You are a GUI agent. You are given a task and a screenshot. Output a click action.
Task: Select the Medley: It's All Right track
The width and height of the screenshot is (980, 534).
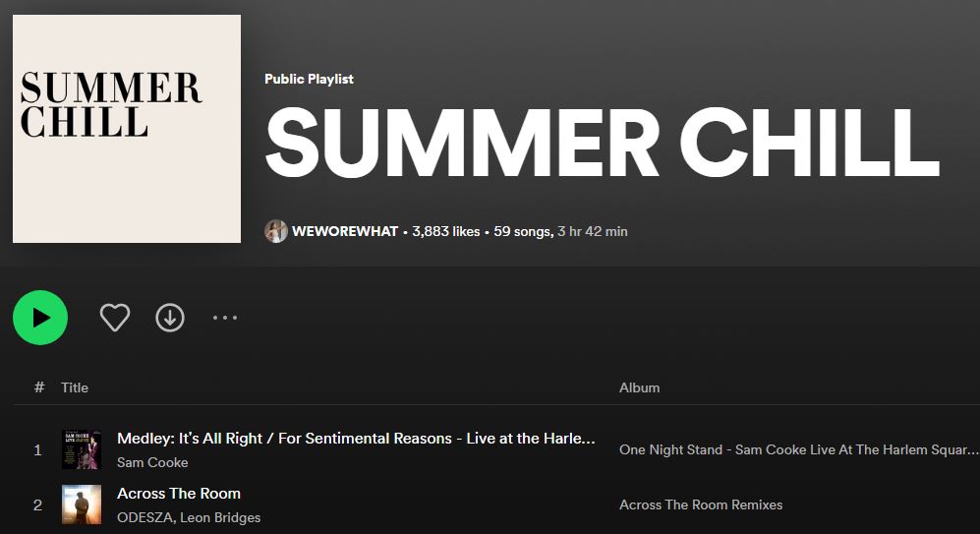[x=356, y=439]
